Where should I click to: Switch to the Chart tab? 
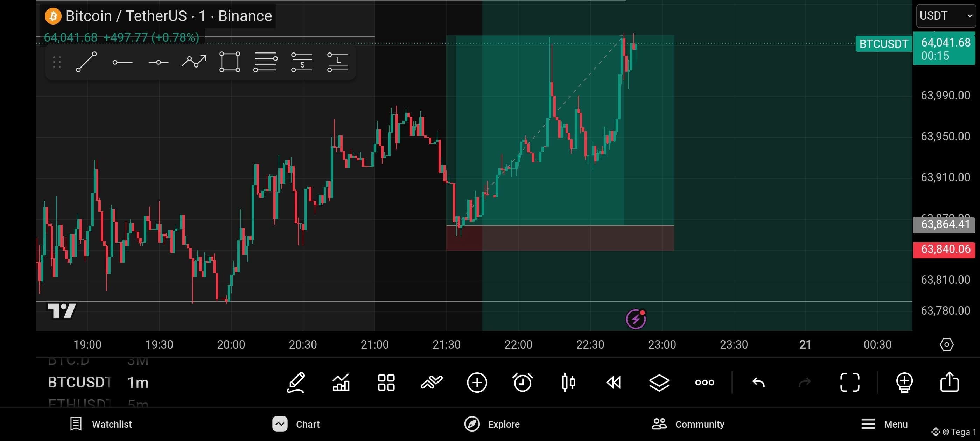click(x=296, y=424)
